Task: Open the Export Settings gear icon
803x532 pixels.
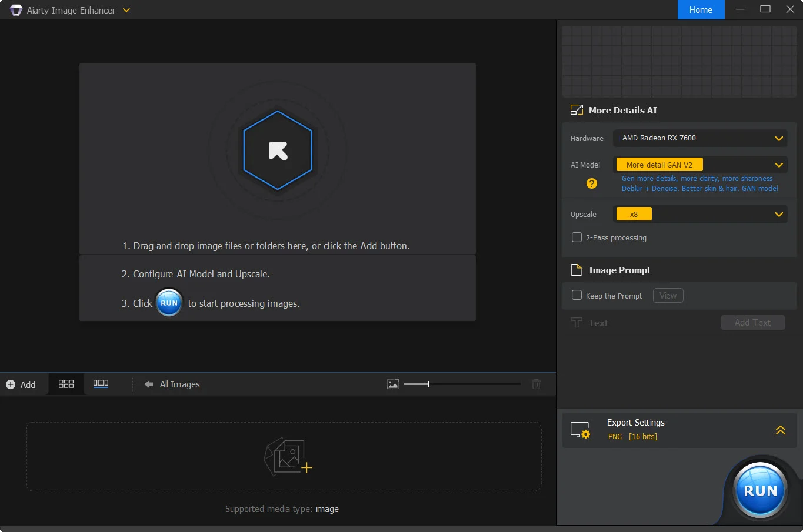Action: coord(581,430)
